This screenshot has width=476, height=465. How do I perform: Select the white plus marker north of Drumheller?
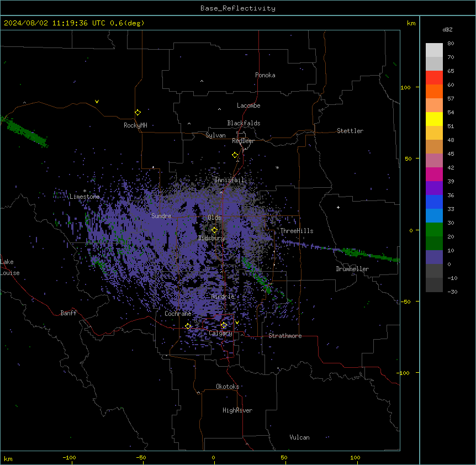338,207
